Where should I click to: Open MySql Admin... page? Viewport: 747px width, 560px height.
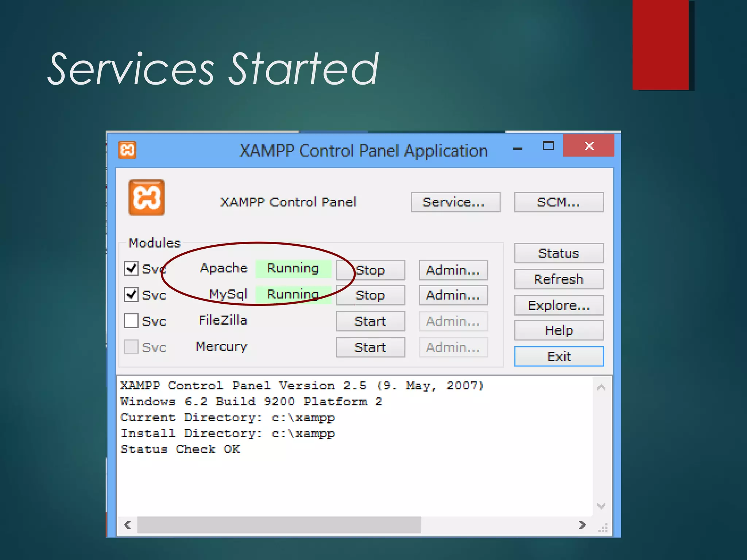[x=453, y=295]
